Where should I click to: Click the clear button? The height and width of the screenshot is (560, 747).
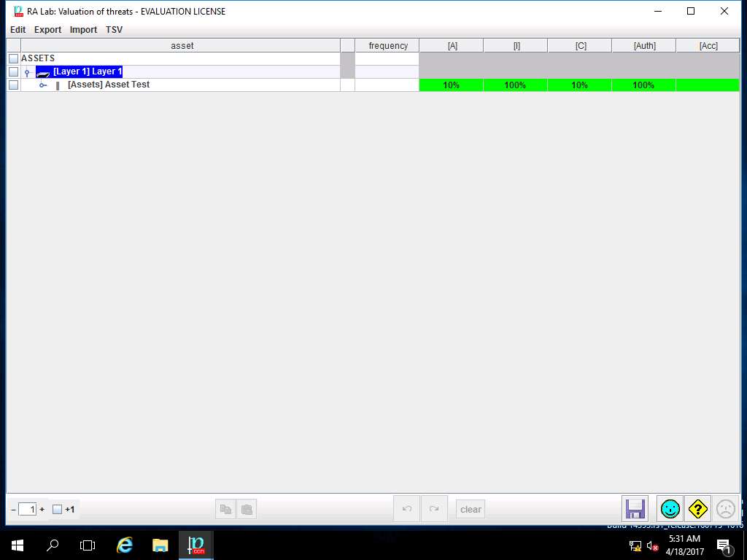(x=471, y=509)
